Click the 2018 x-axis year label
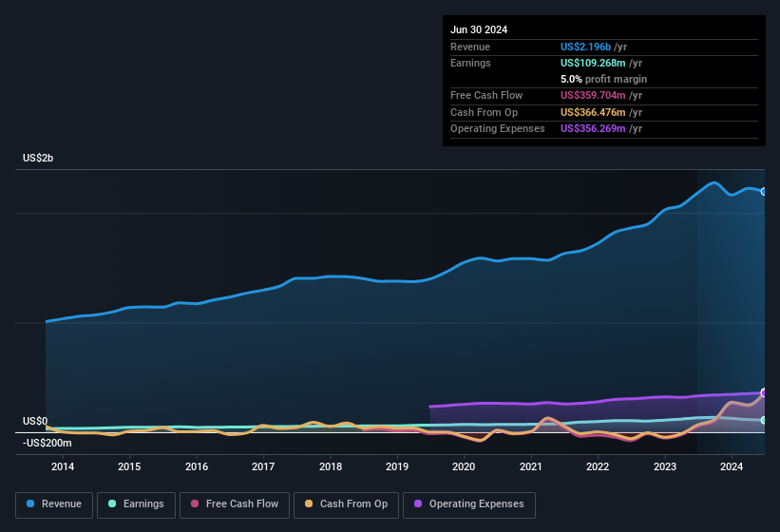Viewport: 780px width, 532px height. point(331,466)
